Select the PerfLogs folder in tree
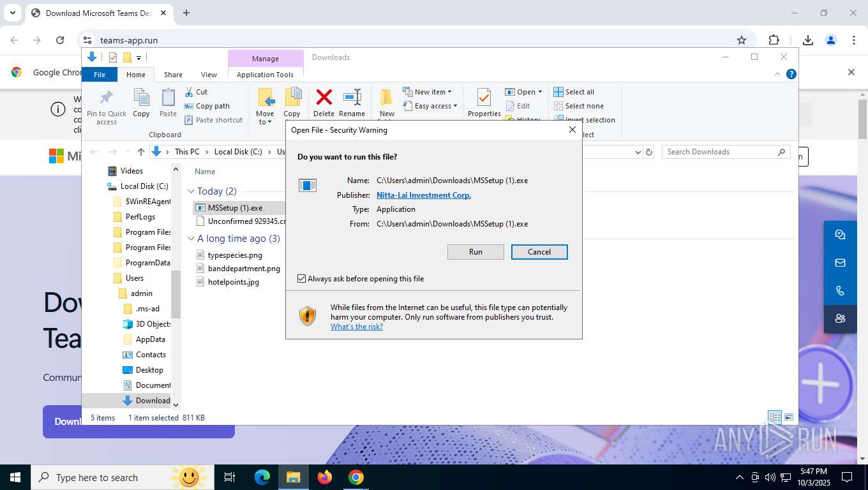868x490 pixels. [140, 217]
